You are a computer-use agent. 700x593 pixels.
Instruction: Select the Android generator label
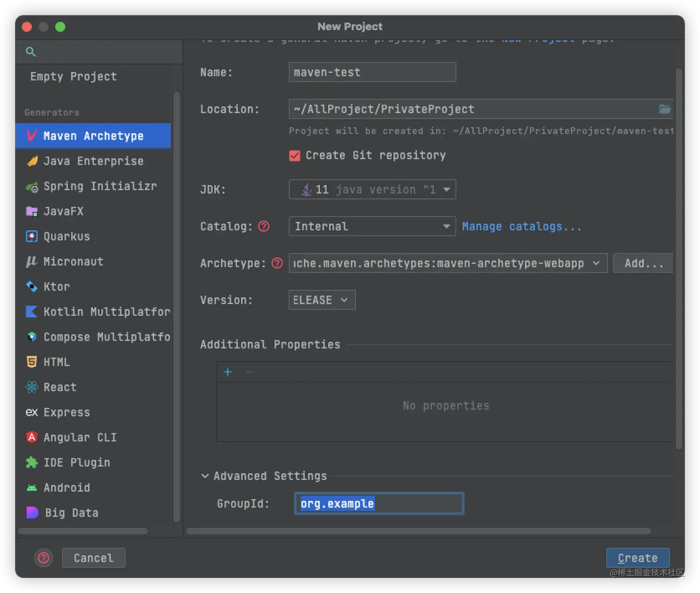point(67,487)
